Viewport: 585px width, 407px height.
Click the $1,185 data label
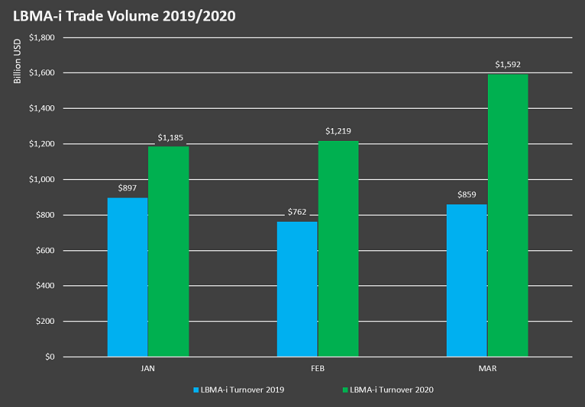click(171, 138)
